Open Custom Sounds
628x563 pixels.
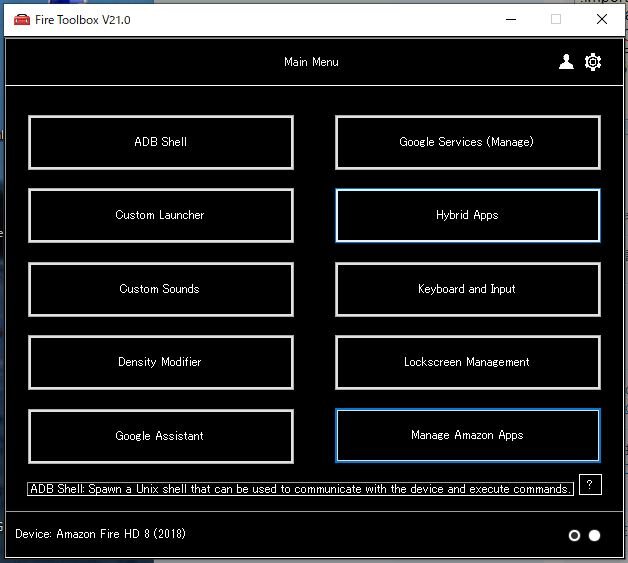(x=161, y=289)
